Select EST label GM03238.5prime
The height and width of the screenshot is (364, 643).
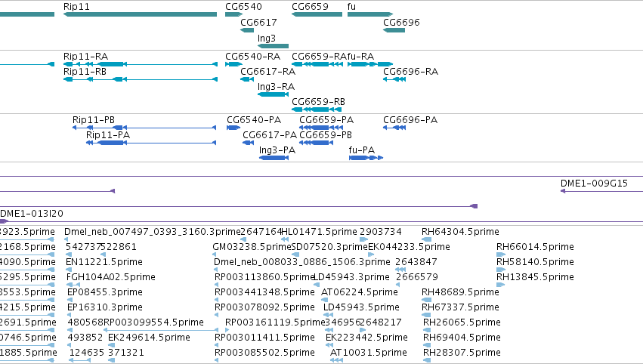point(252,247)
